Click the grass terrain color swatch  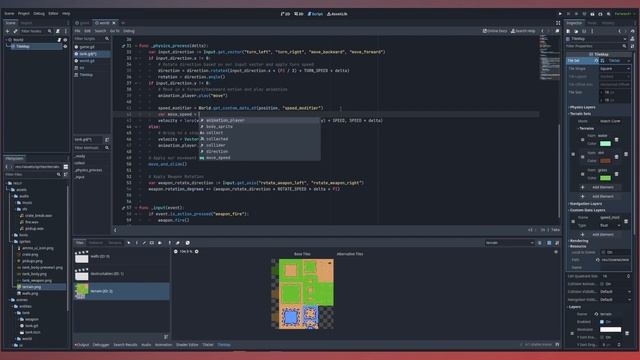click(605, 178)
